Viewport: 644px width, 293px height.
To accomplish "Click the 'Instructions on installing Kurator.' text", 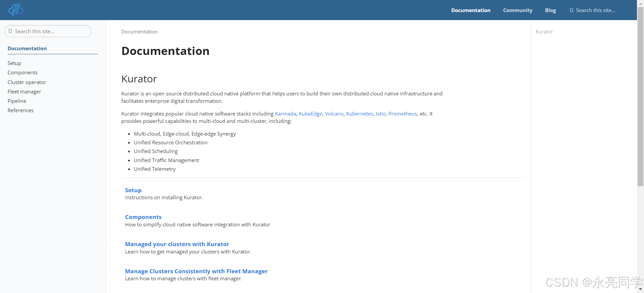I will pos(164,198).
